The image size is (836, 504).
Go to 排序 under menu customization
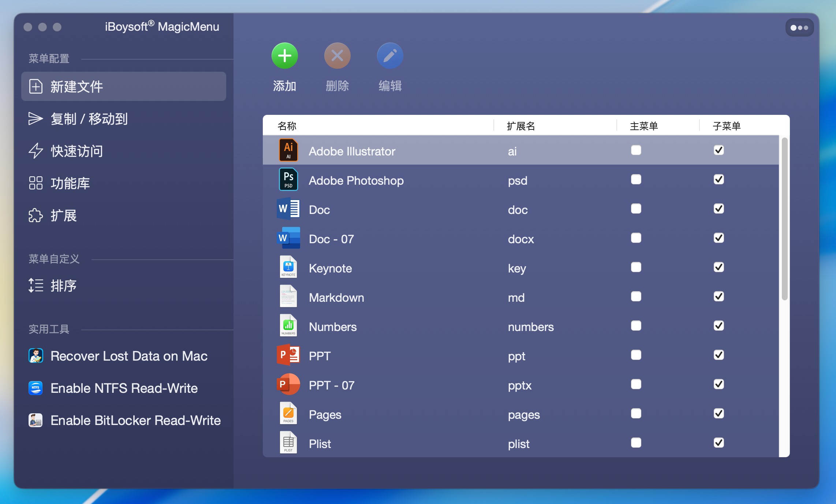point(63,286)
